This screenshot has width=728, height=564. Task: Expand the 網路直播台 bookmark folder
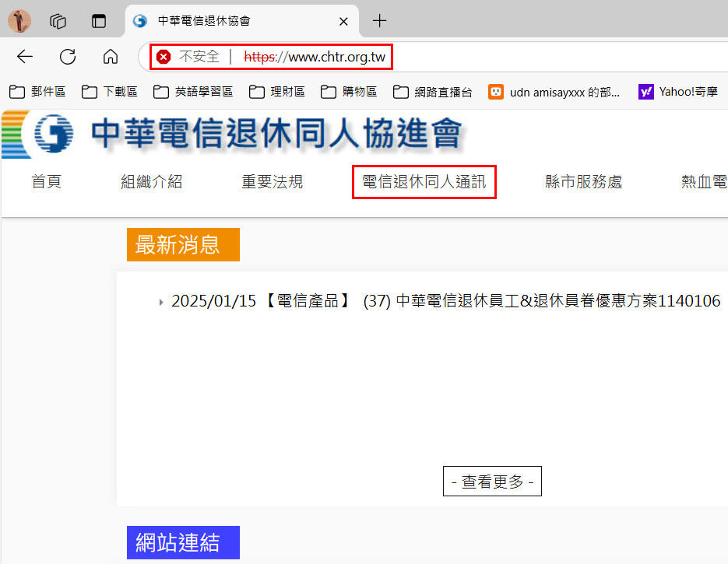click(433, 92)
